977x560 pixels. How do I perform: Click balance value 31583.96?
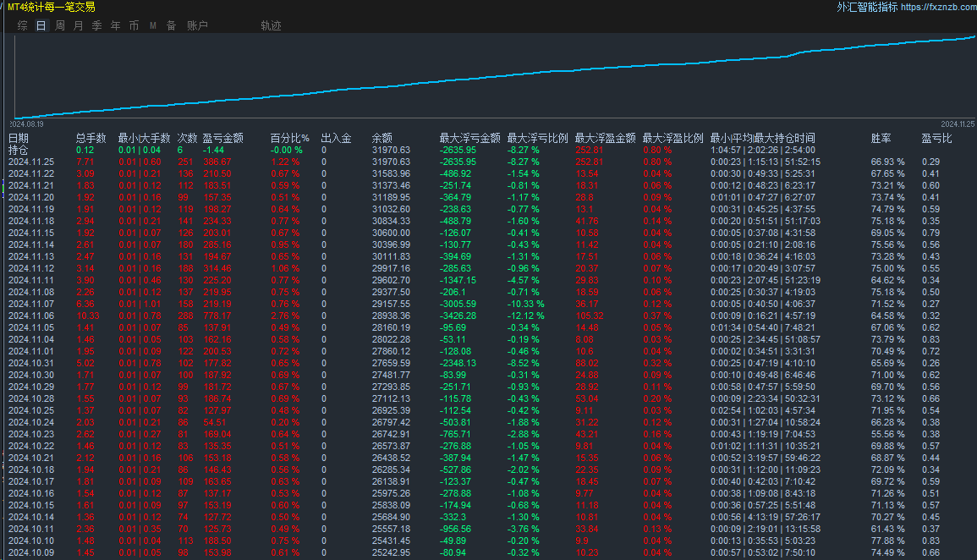[x=392, y=173]
